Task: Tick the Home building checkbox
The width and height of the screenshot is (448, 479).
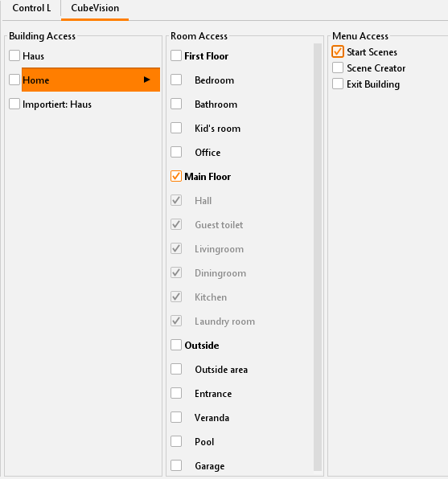Action: (x=14, y=80)
